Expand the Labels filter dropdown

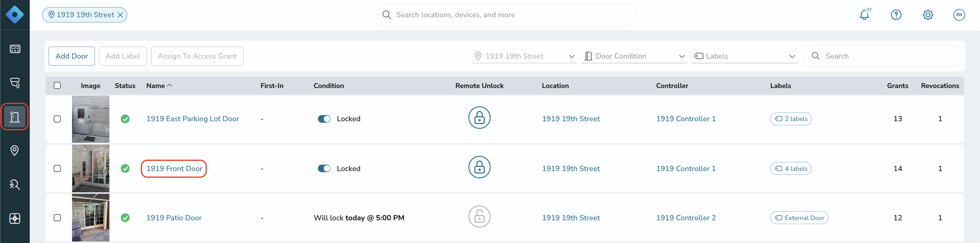pos(745,56)
